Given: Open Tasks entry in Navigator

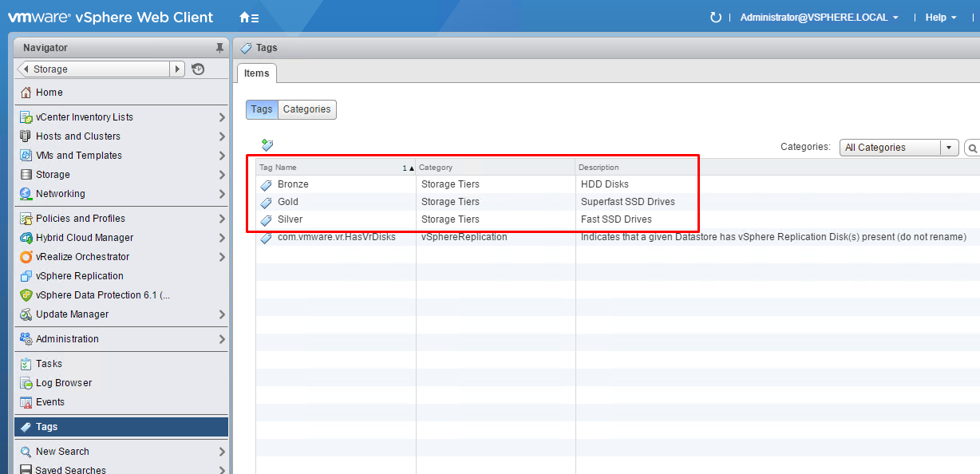Looking at the screenshot, I should tap(121, 364).
